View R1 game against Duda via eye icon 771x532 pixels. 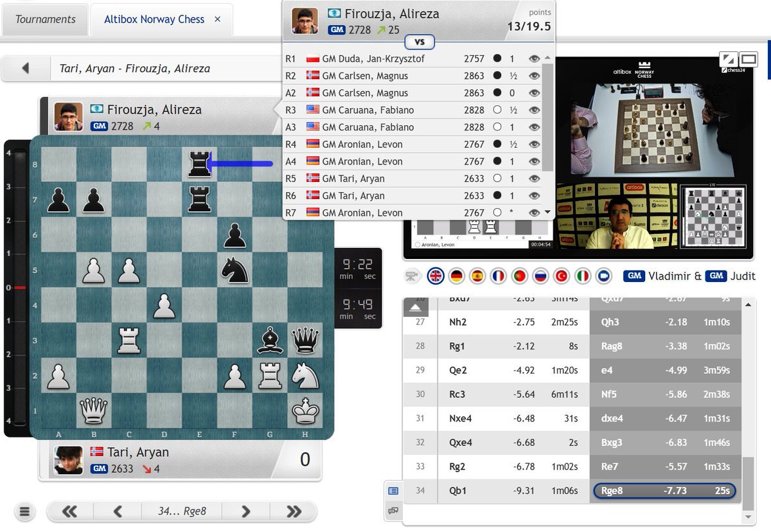533,58
